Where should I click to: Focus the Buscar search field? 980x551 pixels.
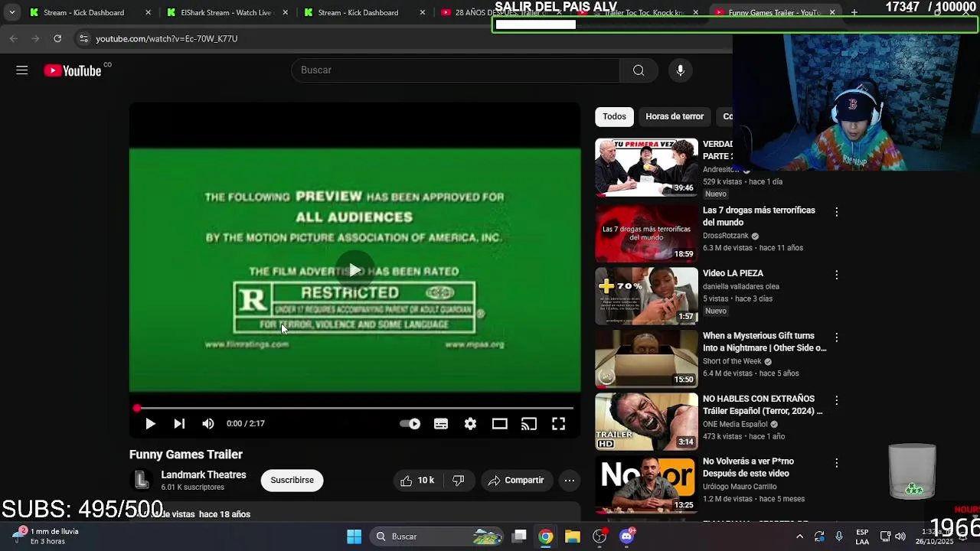click(456, 70)
